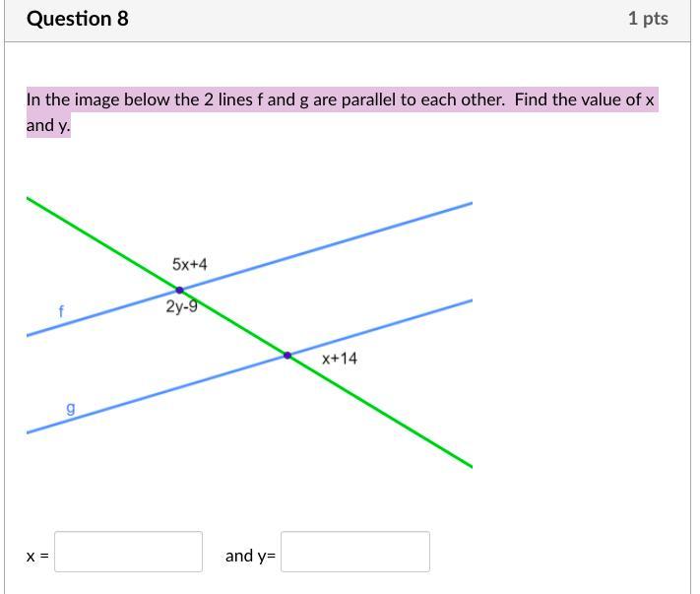700x594 pixels.
Task: Click the letter f line label
Action: (x=61, y=311)
